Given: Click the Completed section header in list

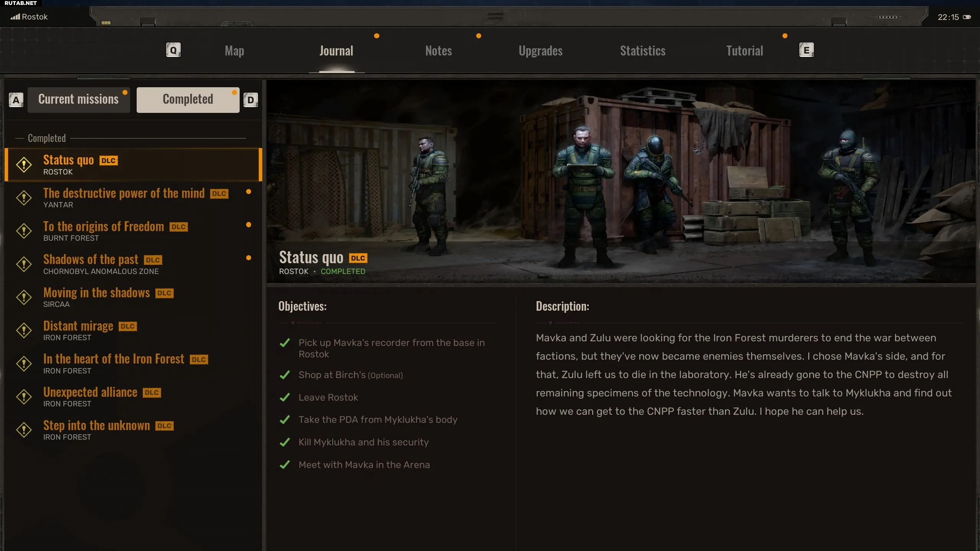Looking at the screenshot, I should pyautogui.click(x=47, y=138).
